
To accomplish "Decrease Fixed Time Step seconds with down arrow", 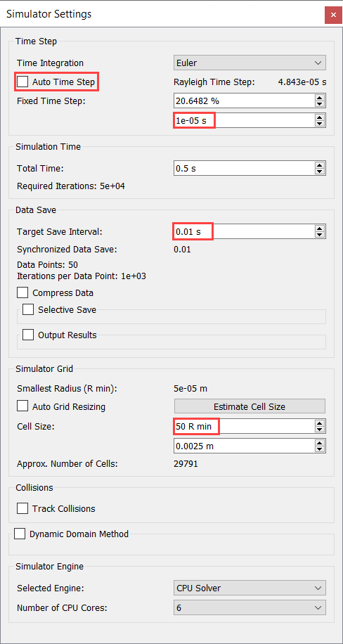I will [x=319, y=124].
